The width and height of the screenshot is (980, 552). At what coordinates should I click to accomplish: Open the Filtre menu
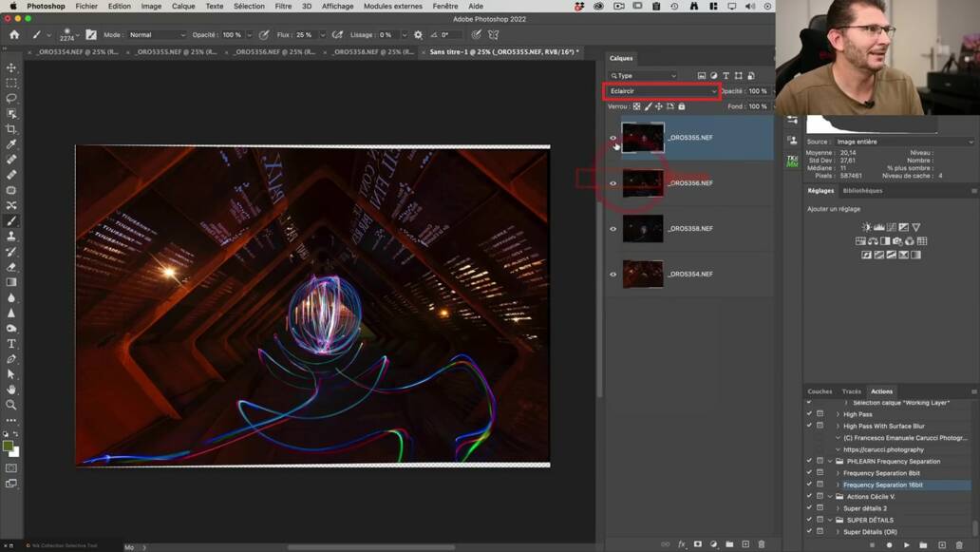click(x=284, y=6)
